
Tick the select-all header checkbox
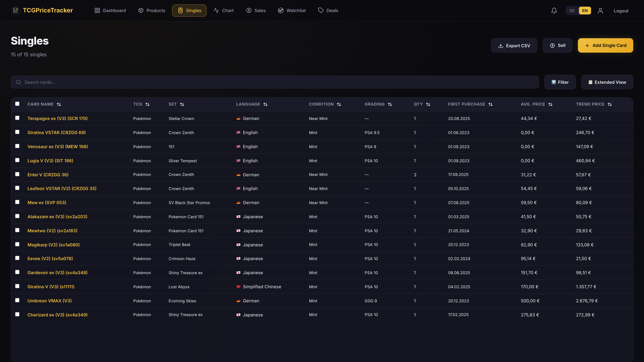tap(17, 104)
